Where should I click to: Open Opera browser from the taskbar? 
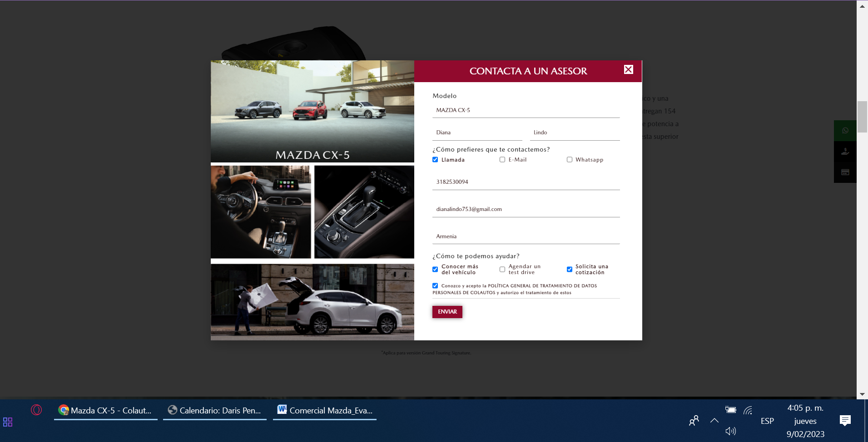click(x=36, y=410)
